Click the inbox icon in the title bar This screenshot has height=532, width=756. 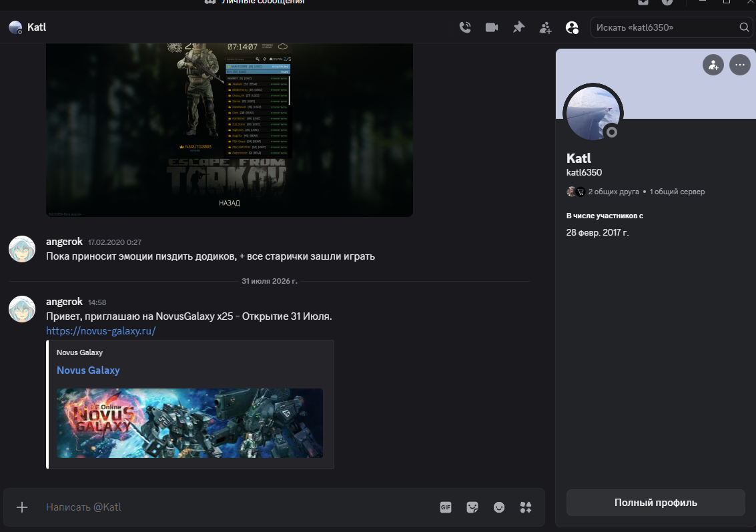pos(643,2)
